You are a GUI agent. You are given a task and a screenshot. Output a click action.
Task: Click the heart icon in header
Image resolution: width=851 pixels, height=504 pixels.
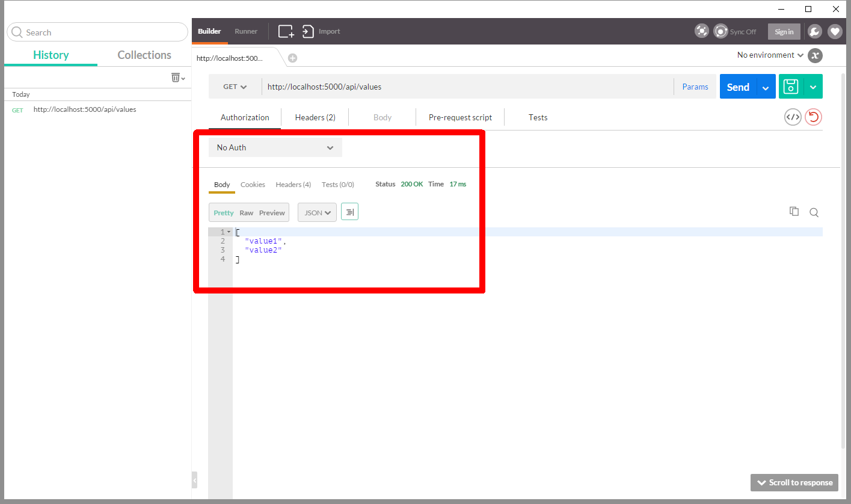835,32
